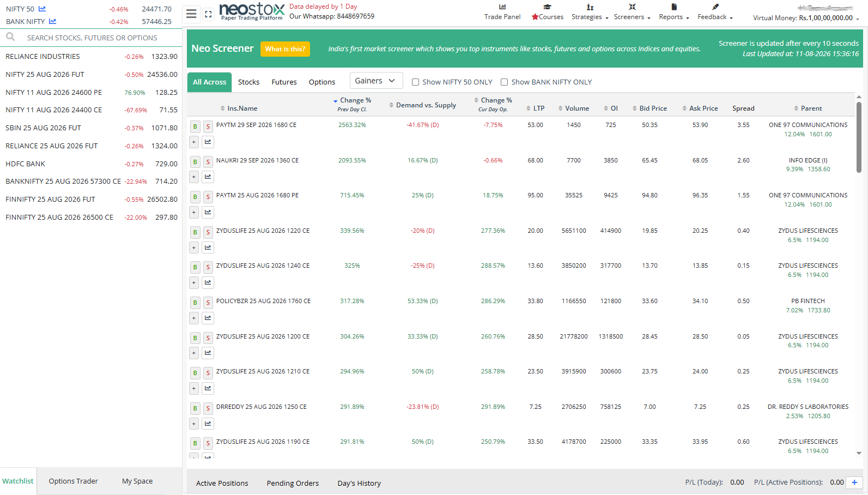Add ZYDUSLIFE 25 AUG 1200 CE to watchlist
Screen dimensions: 868x495
click(194, 353)
